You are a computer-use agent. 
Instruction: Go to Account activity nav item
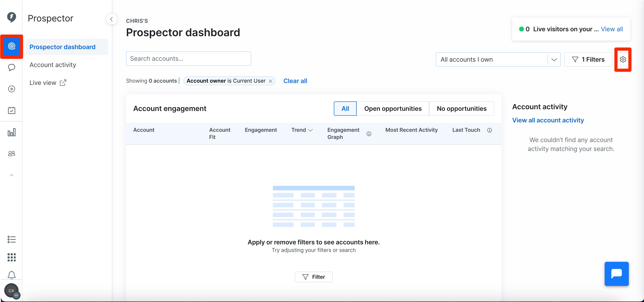[53, 65]
